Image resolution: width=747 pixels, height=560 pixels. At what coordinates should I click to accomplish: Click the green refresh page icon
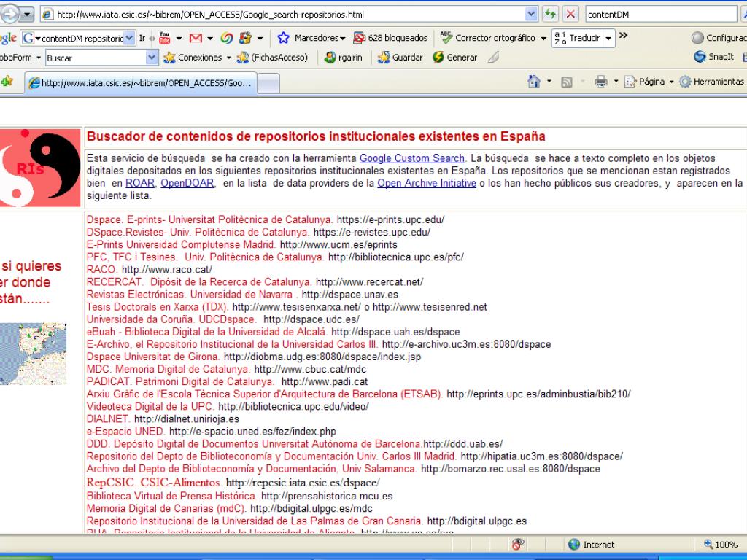(x=550, y=15)
